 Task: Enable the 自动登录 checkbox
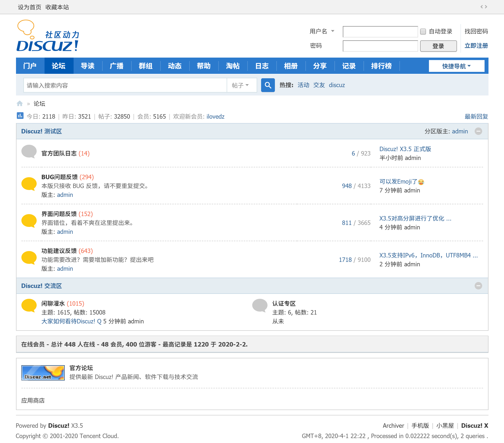[x=423, y=32]
